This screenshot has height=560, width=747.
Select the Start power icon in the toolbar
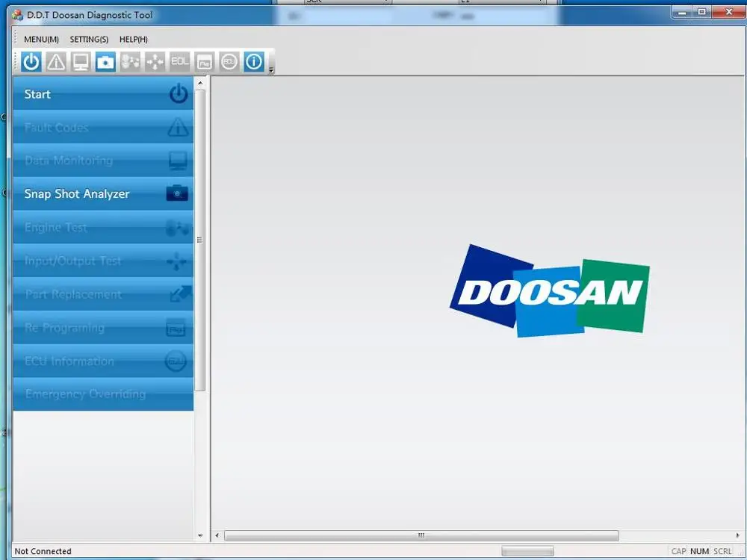click(31, 61)
